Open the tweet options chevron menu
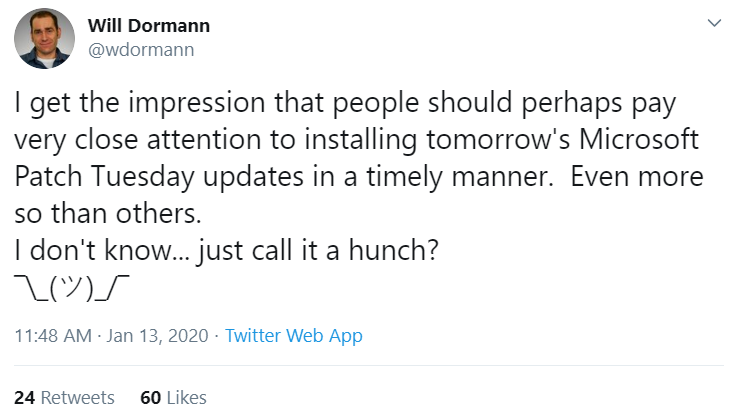Viewport: 733px width, 418px height. pyautogui.click(x=714, y=23)
